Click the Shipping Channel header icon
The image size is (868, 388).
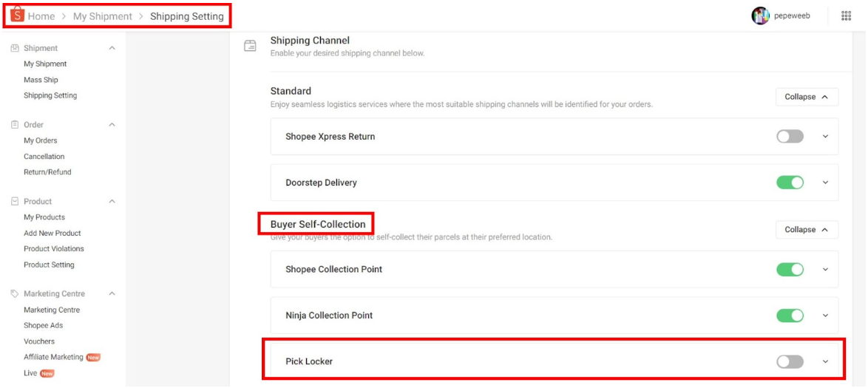tap(251, 46)
